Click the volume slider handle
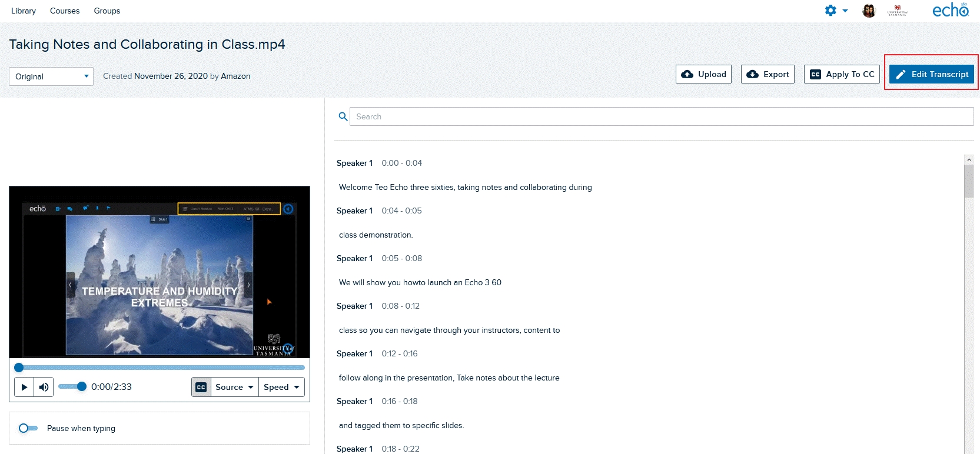 (x=82, y=386)
